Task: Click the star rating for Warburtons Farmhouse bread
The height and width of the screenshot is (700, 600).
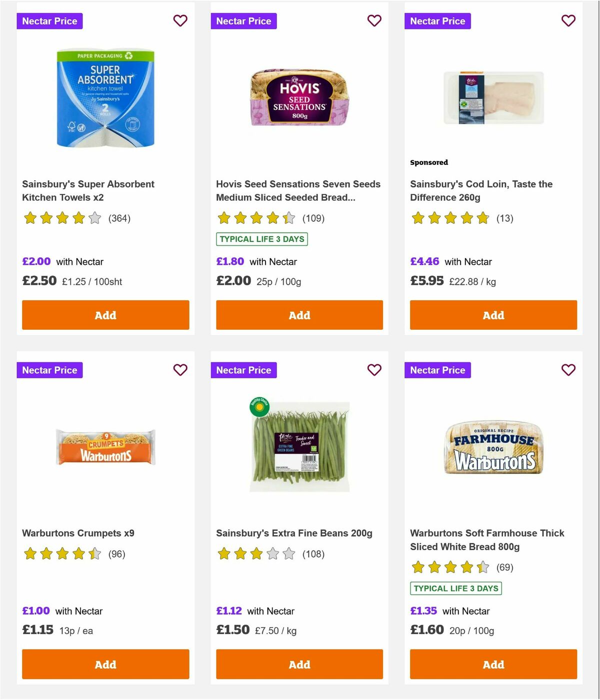Action: (448, 567)
